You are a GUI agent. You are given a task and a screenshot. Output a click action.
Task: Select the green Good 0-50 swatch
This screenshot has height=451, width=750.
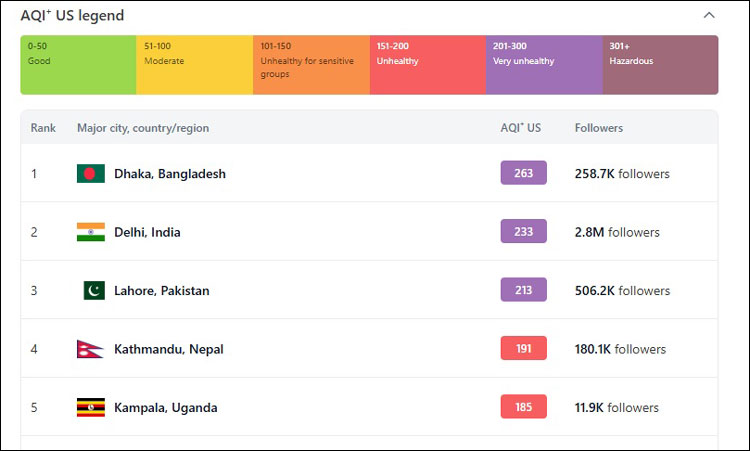78,65
